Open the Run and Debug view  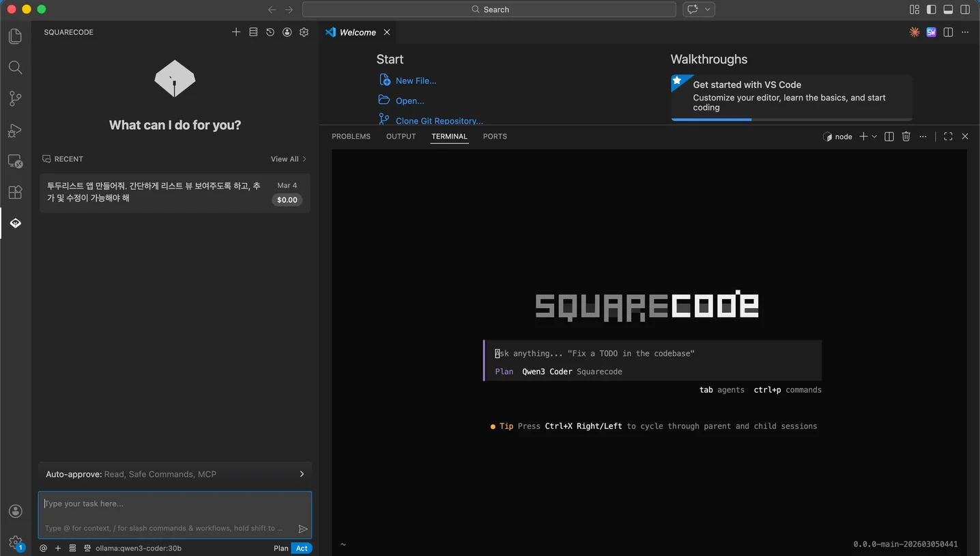(15, 130)
